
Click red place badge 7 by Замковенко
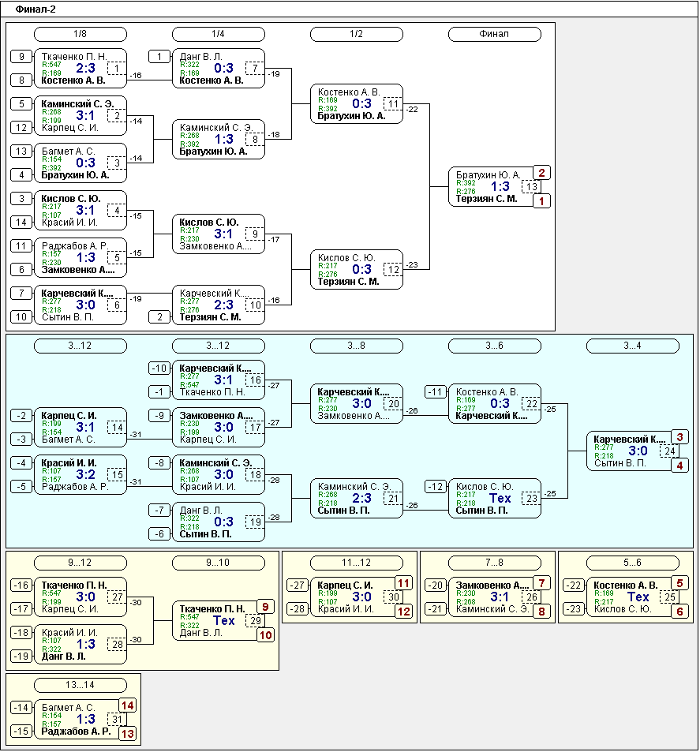tap(541, 583)
